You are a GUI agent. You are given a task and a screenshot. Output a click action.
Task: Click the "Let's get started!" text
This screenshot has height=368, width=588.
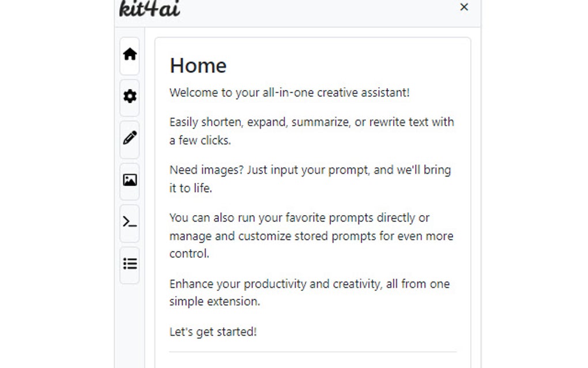213,332
